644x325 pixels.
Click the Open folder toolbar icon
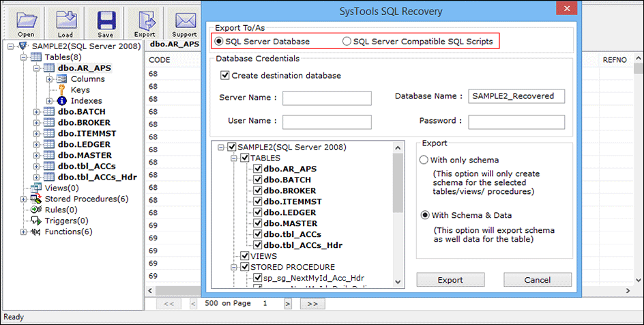[27, 20]
